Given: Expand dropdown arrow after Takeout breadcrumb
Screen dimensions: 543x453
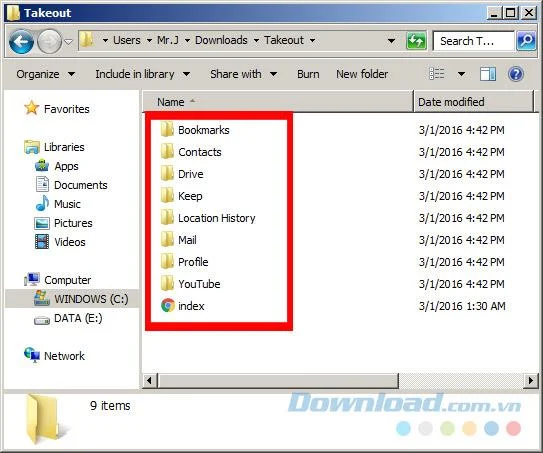Looking at the screenshot, I should (x=312, y=41).
